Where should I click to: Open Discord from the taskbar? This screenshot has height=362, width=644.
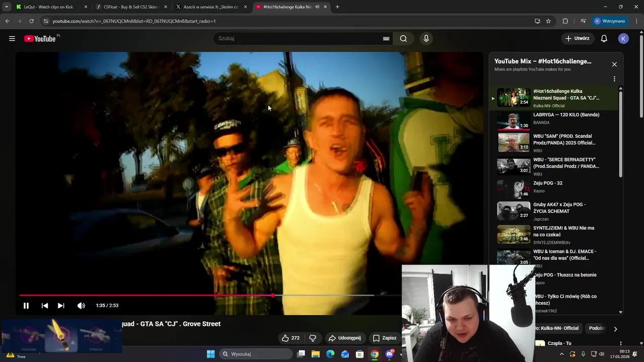[389, 354]
